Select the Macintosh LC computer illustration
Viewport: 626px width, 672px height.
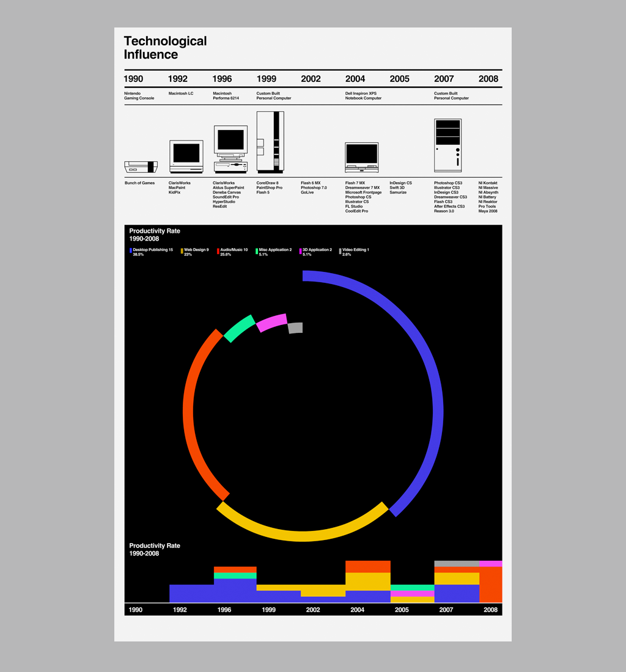[186, 157]
